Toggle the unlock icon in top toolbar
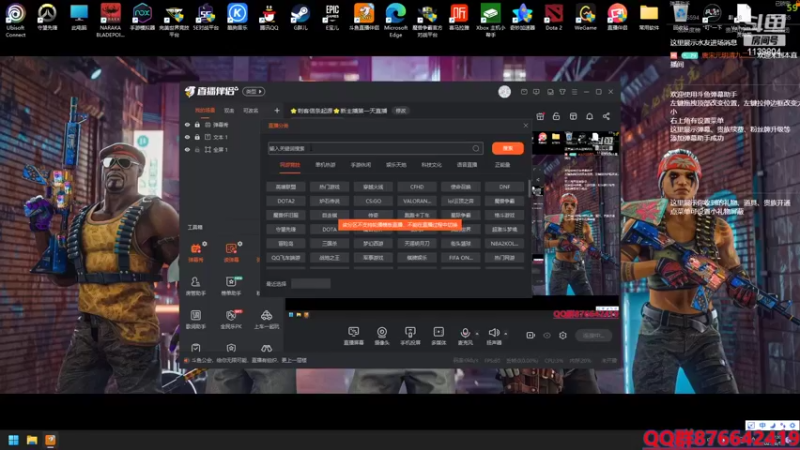Viewport: 800px width, 450px height. point(556,116)
